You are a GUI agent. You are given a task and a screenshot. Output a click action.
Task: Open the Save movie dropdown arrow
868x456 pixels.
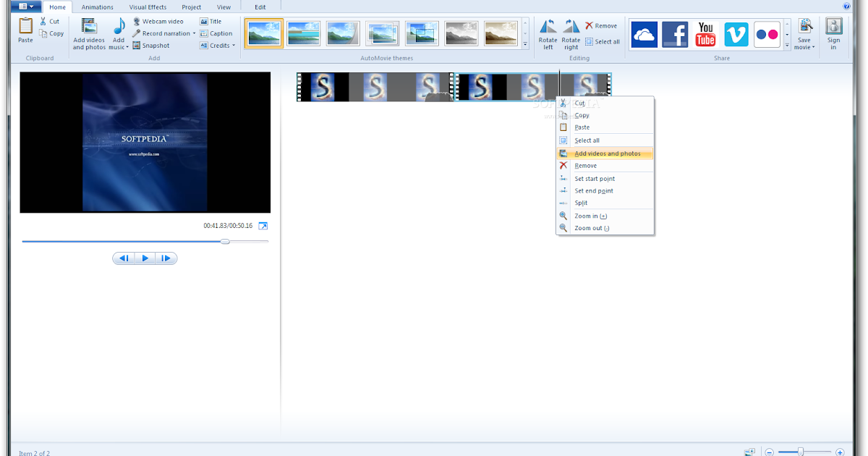(813, 48)
